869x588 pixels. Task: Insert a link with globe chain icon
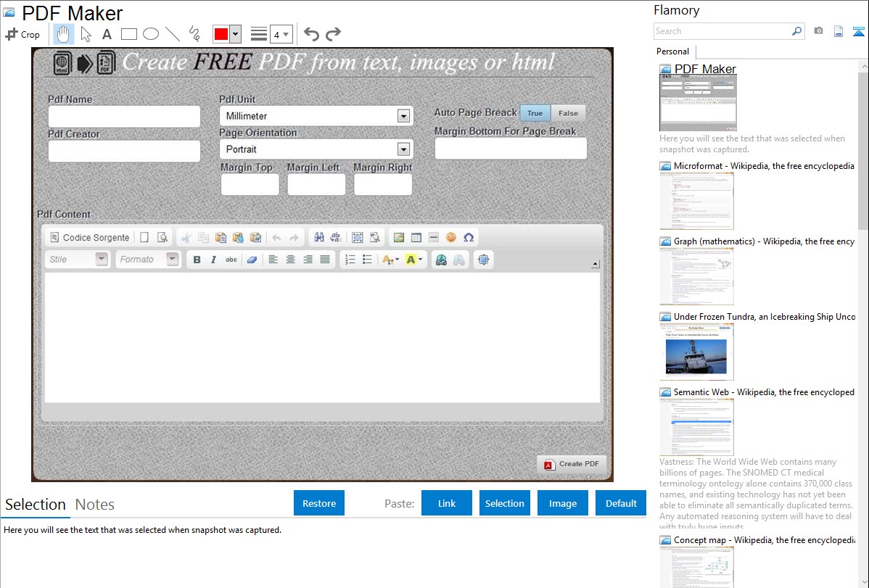pos(441,260)
